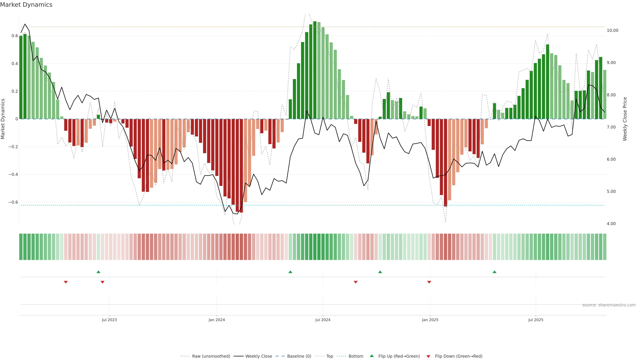Click the Jul 2025 x-axis label

[x=536, y=320]
